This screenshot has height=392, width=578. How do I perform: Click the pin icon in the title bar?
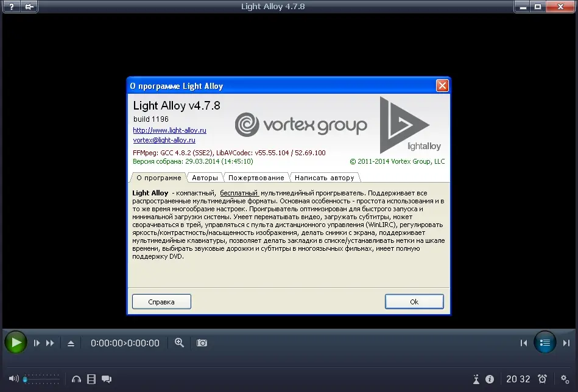(x=29, y=6)
